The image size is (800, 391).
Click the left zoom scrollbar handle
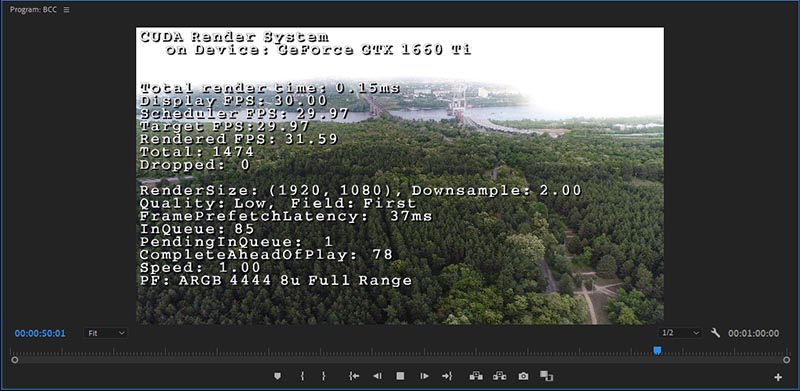pyautogui.click(x=15, y=360)
